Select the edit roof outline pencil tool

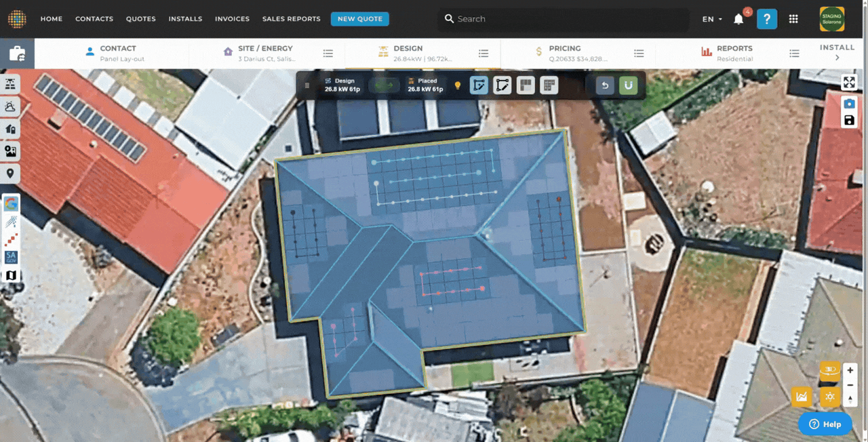[x=502, y=85]
